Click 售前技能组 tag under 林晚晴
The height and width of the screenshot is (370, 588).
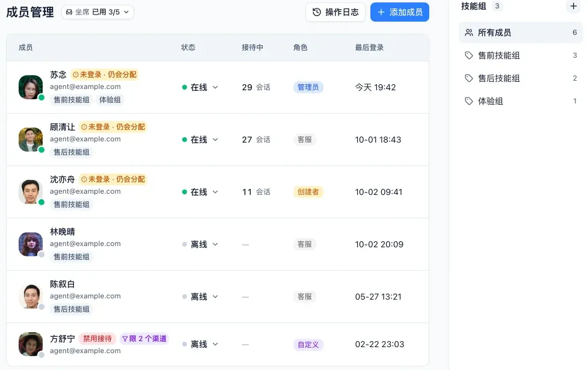coord(72,257)
